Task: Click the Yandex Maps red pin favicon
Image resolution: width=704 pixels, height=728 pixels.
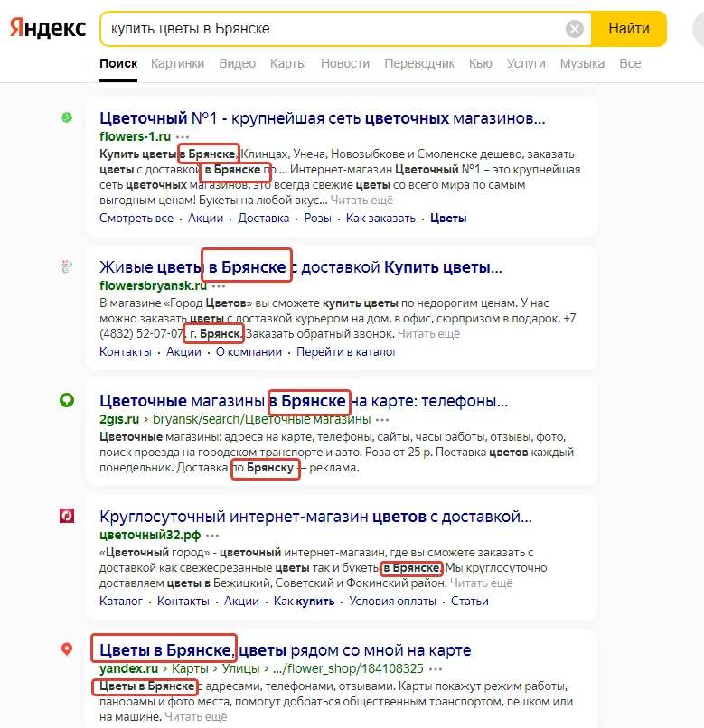Action: point(66,650)
